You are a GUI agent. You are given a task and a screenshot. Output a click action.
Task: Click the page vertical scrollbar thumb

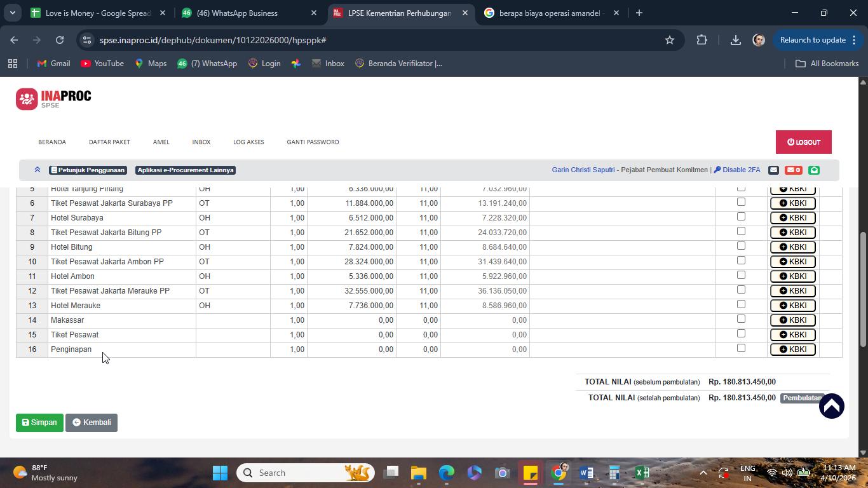tap(863, 289)
